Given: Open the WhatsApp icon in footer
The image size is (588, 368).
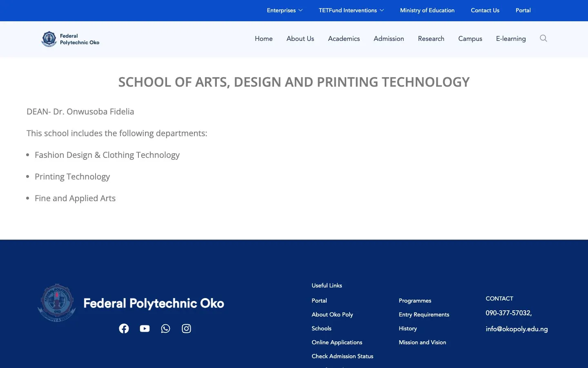Looking at the screenshot, I should [x=165, y=328].
